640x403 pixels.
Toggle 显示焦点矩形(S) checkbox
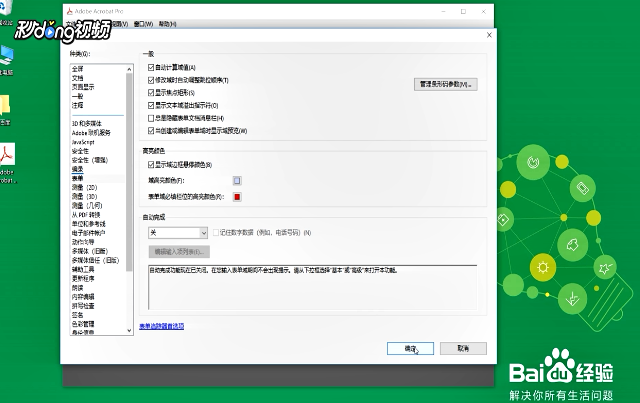(151, 93)
